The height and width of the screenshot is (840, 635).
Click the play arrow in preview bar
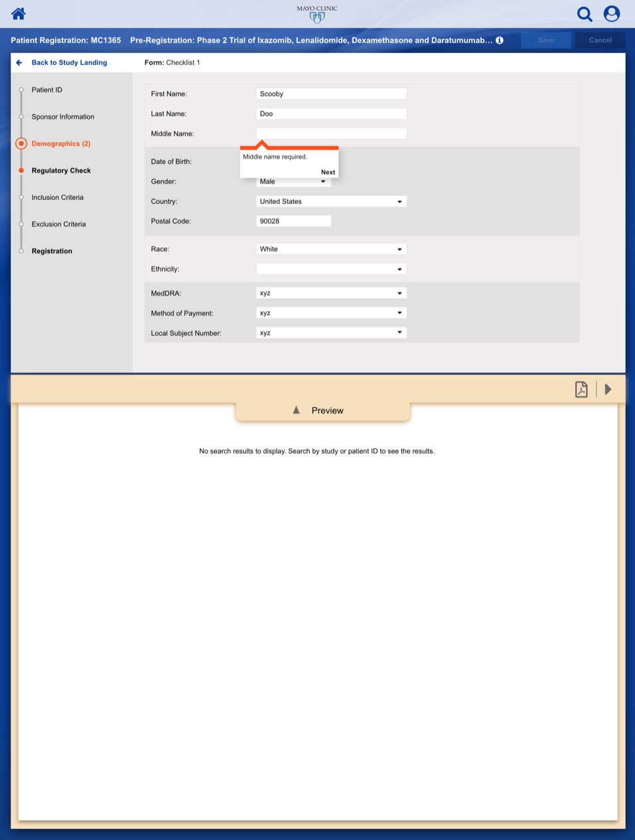(608, 389)
